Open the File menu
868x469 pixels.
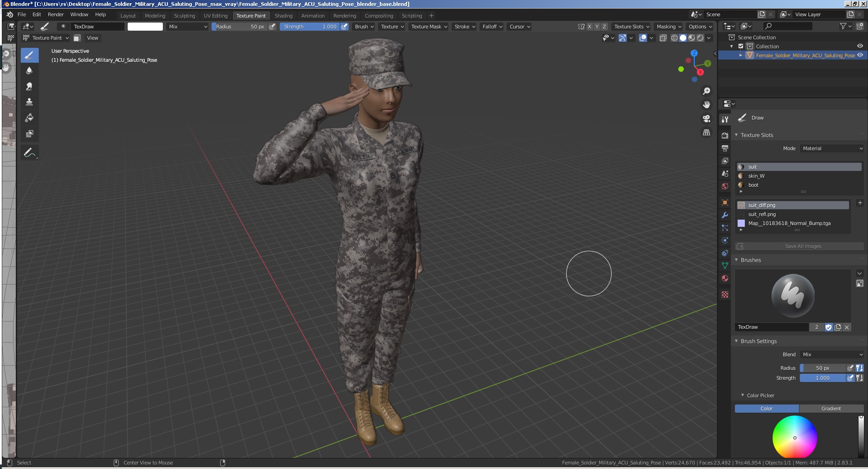click(x=22, y=14)
